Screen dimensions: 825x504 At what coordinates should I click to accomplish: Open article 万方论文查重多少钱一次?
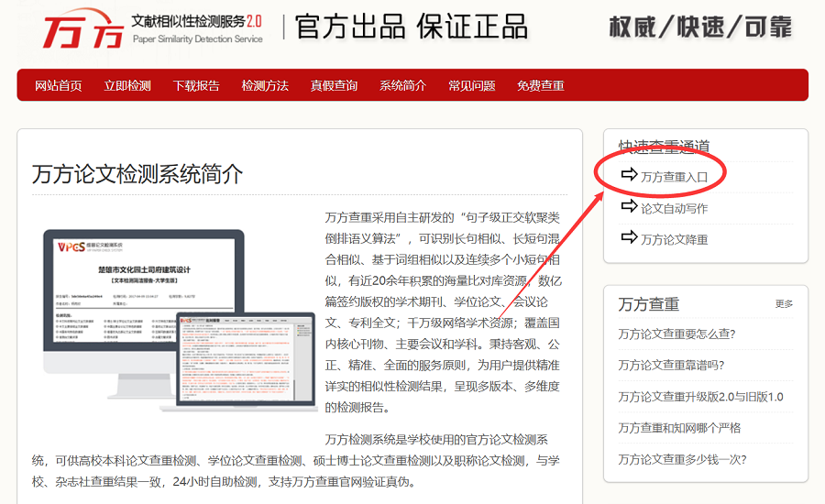point(682,459)
